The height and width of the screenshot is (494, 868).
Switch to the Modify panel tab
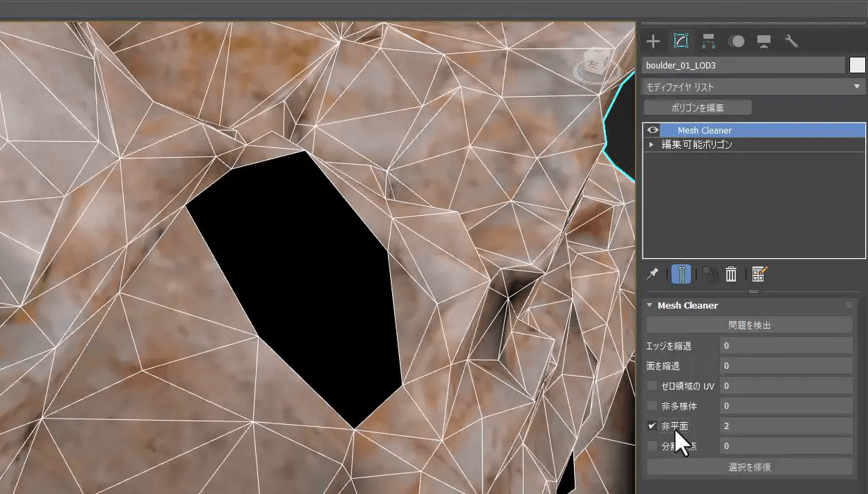point(681,42)
